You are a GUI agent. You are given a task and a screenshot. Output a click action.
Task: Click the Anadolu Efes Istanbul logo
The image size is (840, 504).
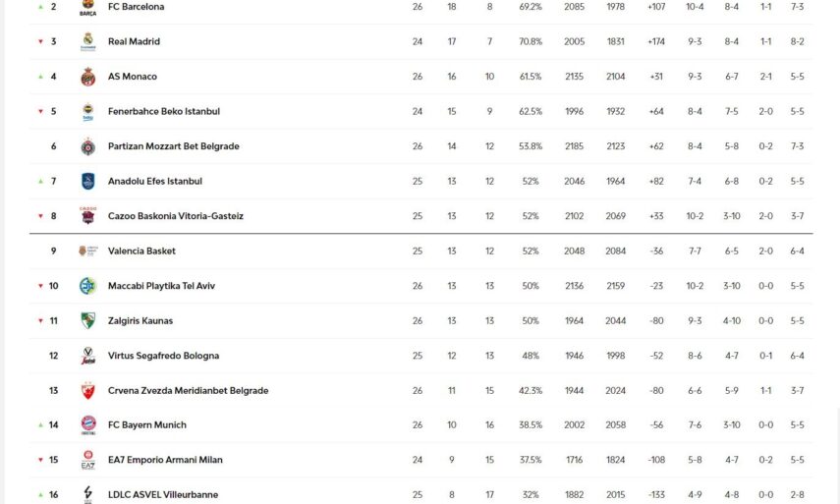[87, 181]
